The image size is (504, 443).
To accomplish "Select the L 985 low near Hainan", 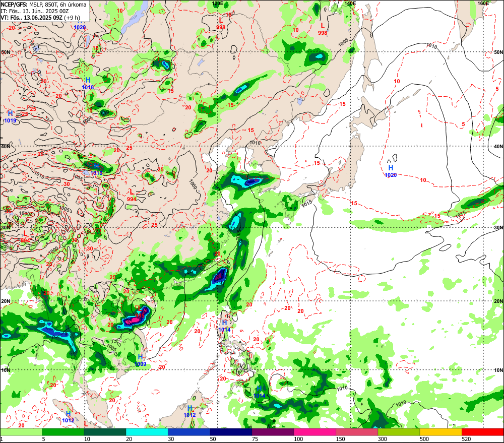I will [140, 312].
